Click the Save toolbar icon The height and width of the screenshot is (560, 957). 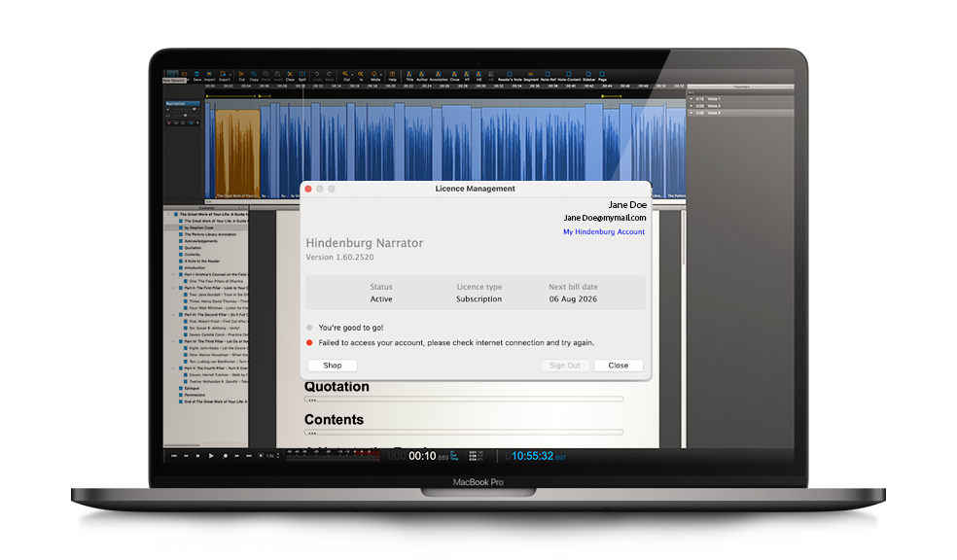tap(197, 76)
